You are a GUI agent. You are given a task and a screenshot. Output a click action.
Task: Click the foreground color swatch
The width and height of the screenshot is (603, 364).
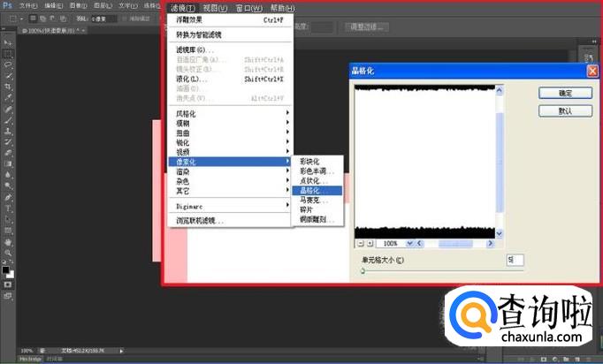click(x=5, y=269)
